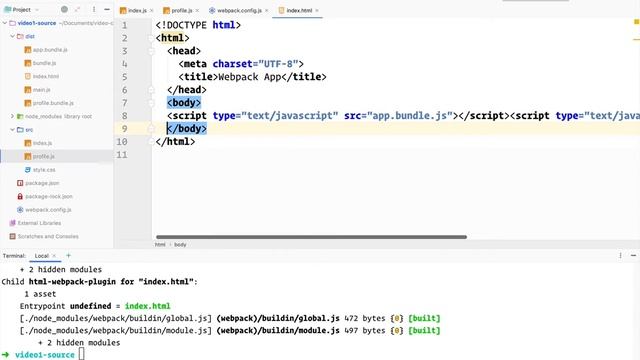Fold the body tag at line 7
Viewport: 640px width, 360px height.
coord(151,103)
